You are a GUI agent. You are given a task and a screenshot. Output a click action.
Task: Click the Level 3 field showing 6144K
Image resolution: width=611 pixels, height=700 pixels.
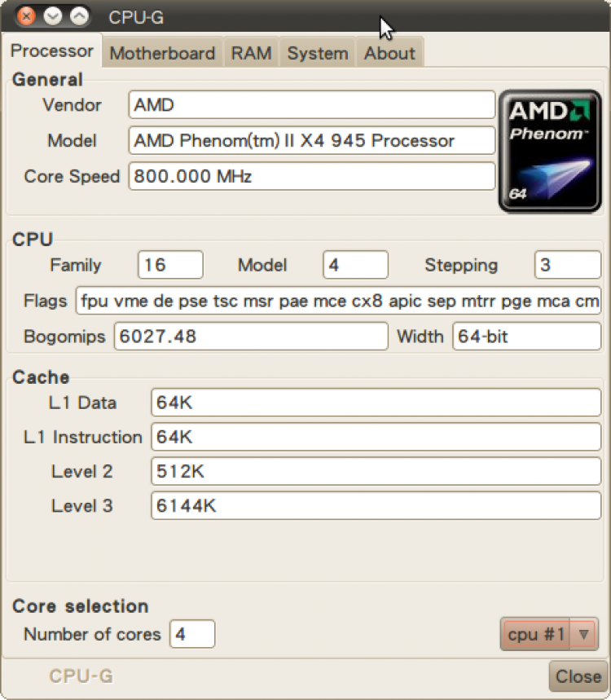click(x=376, y=505)
